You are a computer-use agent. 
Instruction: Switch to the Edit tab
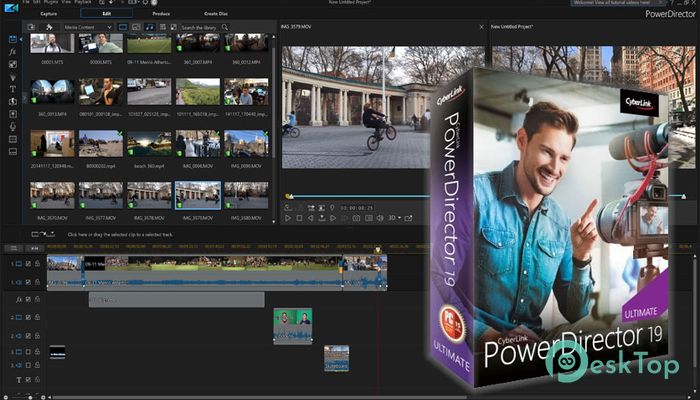coord(106,14)
